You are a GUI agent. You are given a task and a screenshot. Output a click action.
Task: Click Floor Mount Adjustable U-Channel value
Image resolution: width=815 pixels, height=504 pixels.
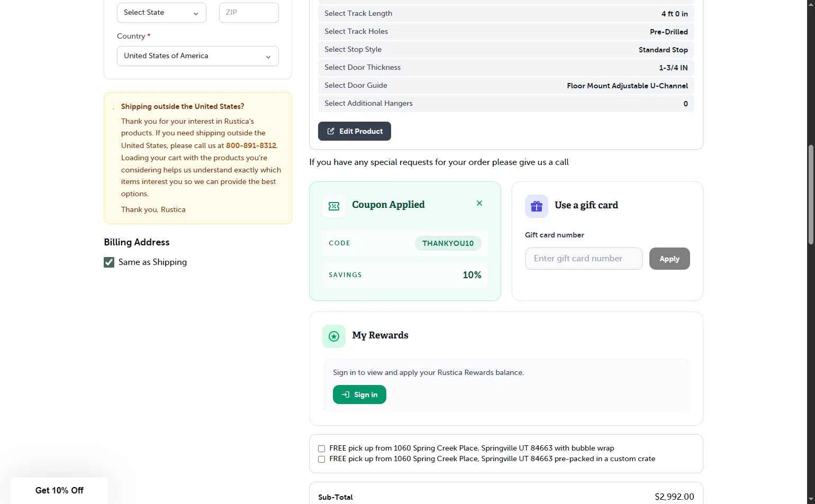[627, 86]
